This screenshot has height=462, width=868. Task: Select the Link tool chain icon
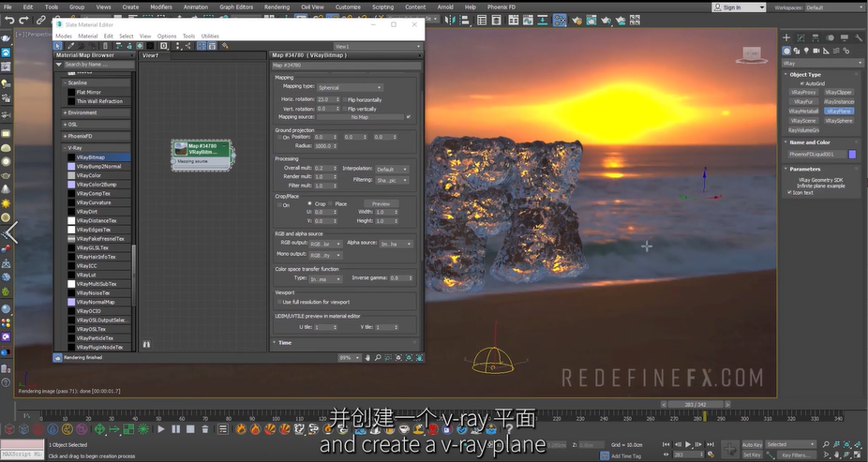point(40,20)
